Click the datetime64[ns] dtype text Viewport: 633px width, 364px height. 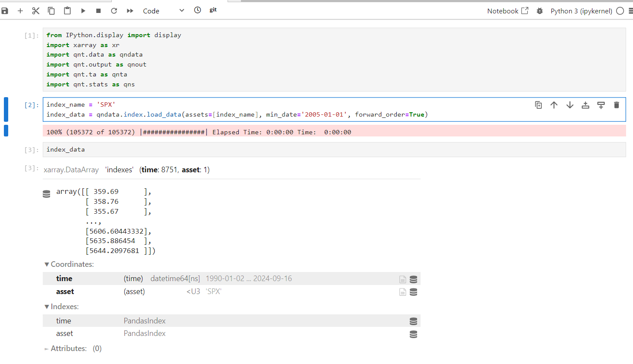click(175, 279)
